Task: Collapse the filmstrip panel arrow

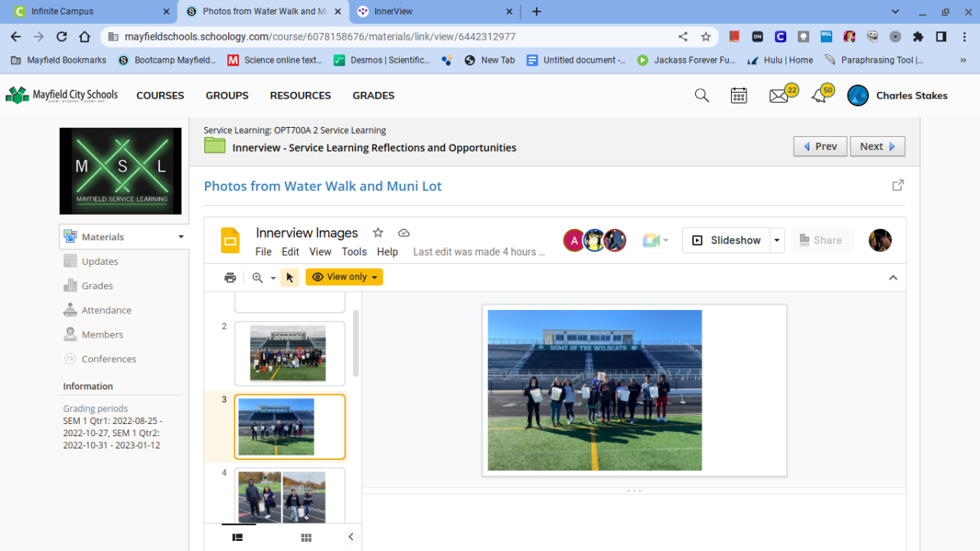Action: tap(351, 537)
